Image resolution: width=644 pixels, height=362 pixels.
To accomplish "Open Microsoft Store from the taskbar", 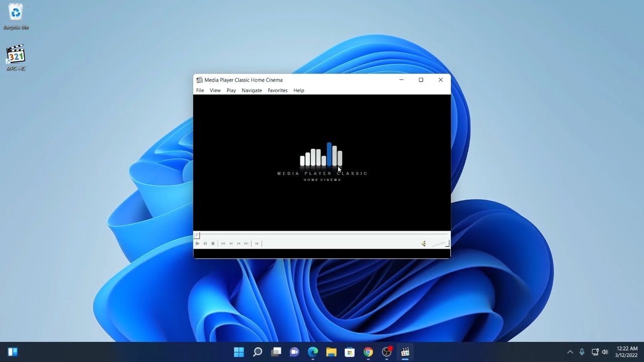I will coord(350,352).
